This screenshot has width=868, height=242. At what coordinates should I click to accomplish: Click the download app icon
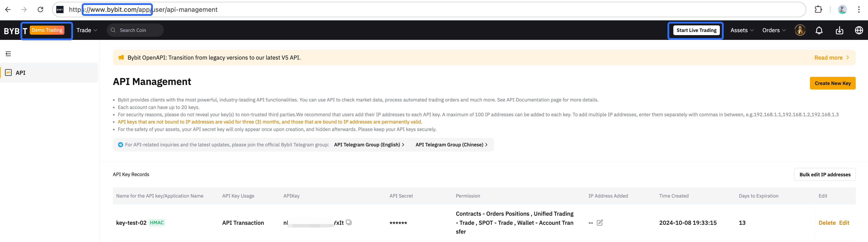839,30
